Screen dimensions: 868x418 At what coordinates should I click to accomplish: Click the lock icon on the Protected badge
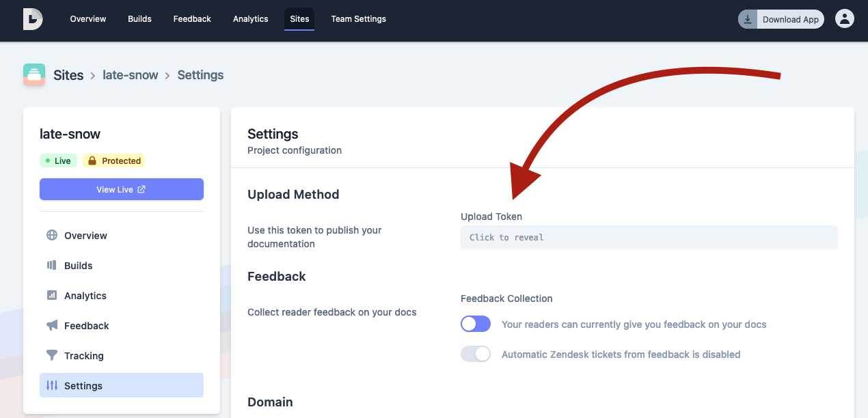click(92, 161)
